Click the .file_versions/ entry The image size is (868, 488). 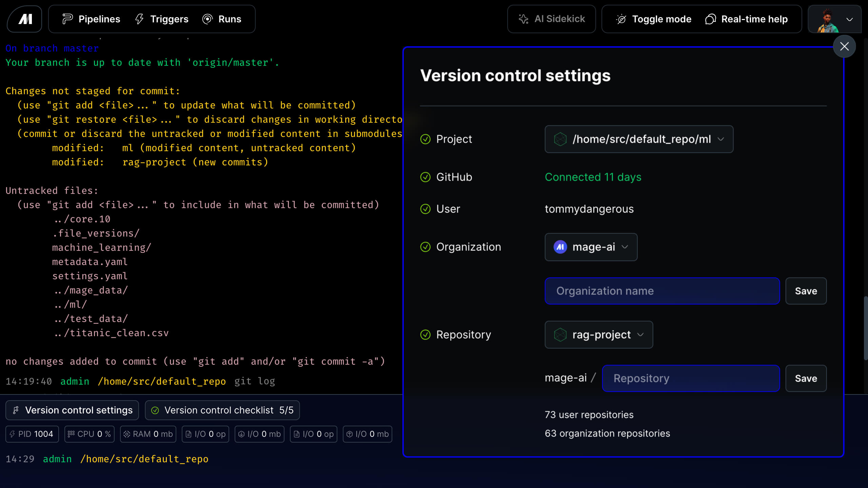tap(96, 233)
